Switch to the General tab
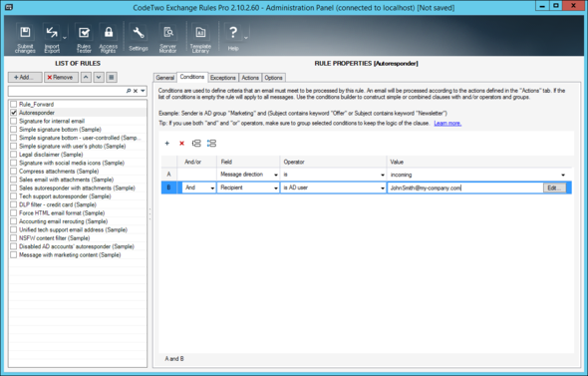 (165, 78)
